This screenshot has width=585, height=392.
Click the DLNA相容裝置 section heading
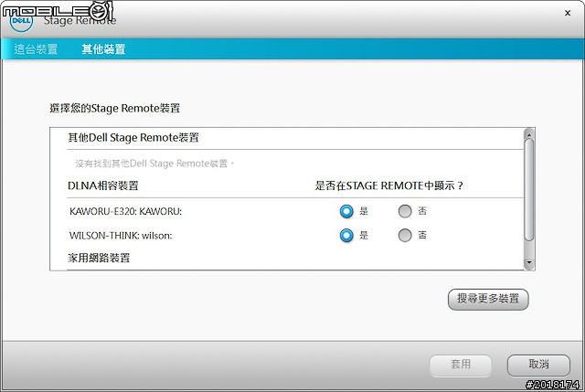(x=103, y=185)
